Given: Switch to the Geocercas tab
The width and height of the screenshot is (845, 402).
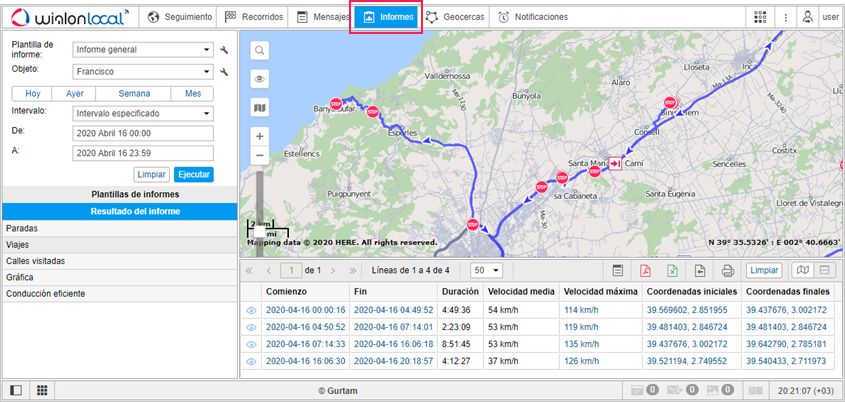Looking at the screenshot, I should [456, 17].
